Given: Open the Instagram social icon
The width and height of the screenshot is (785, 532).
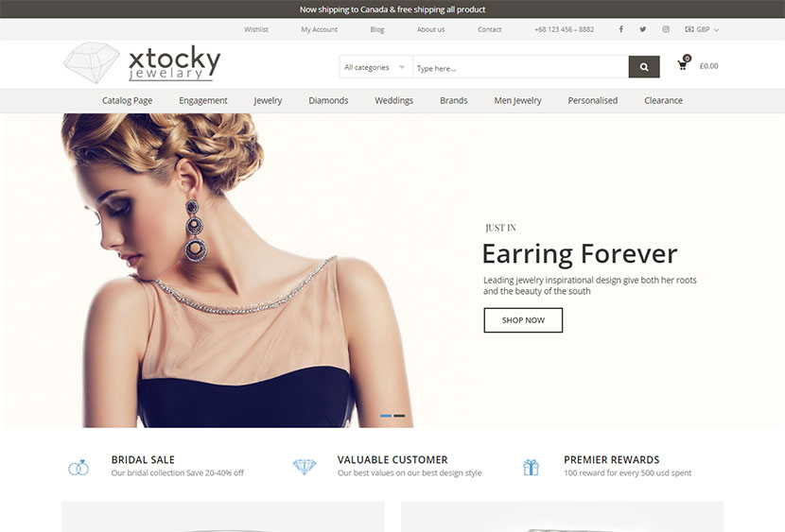Looking at the screenshot, I should (666, 29).
